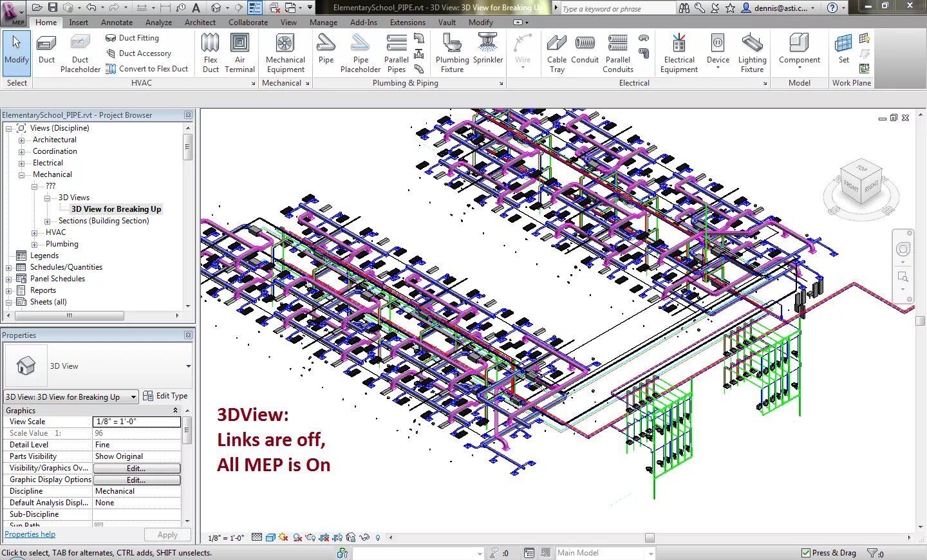
Task: Open the Collaborate ribbon tab
Action: click(x=248, y=23)
